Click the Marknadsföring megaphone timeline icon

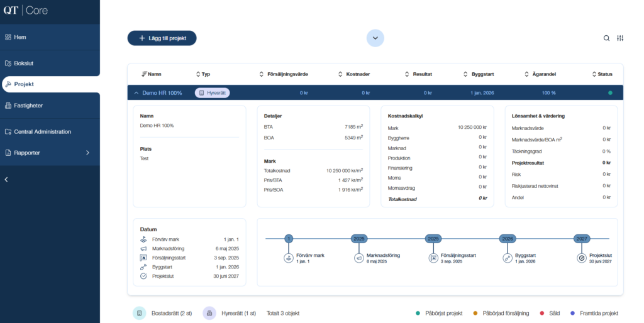point(359,258)
